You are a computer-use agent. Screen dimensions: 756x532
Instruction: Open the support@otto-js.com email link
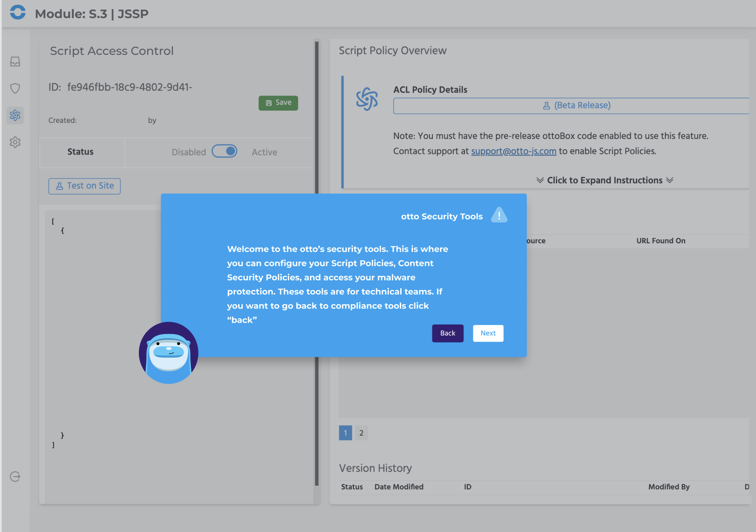(514, 151)
